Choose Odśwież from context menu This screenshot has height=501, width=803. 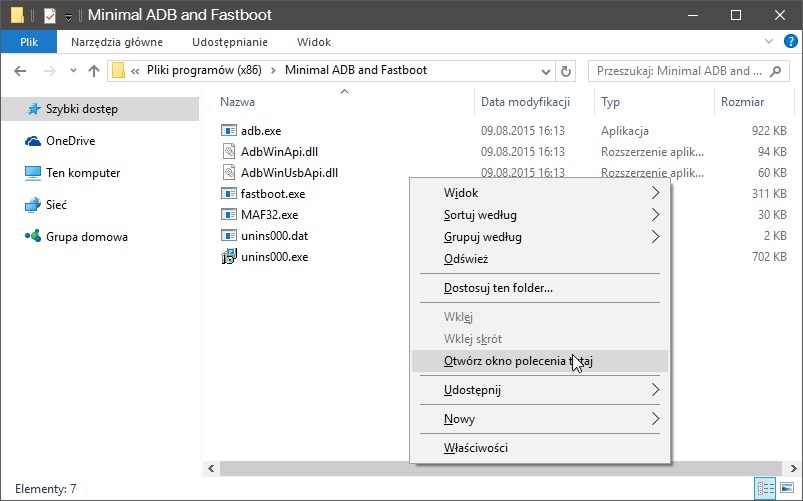click(540, 259)
